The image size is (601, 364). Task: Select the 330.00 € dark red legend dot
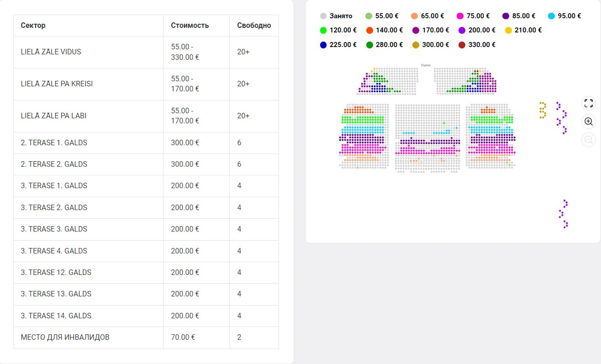point(462,45)
